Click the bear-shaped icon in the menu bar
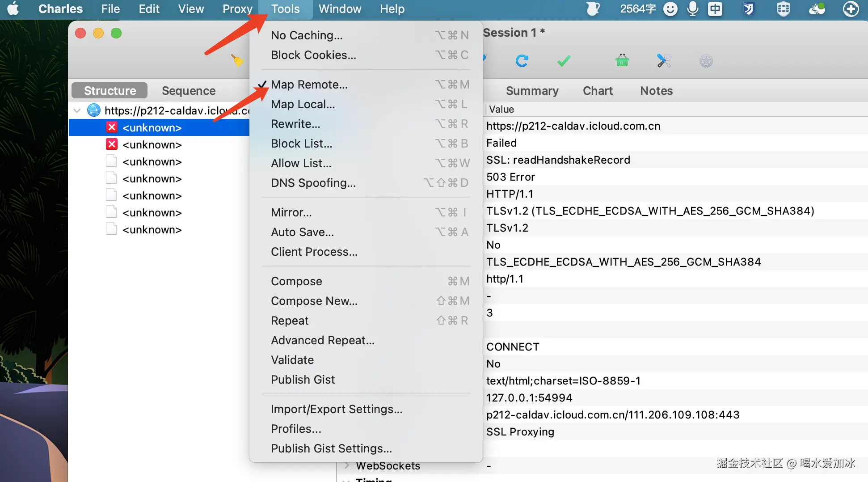Viewport: 868px width, 482px height. 593,8
